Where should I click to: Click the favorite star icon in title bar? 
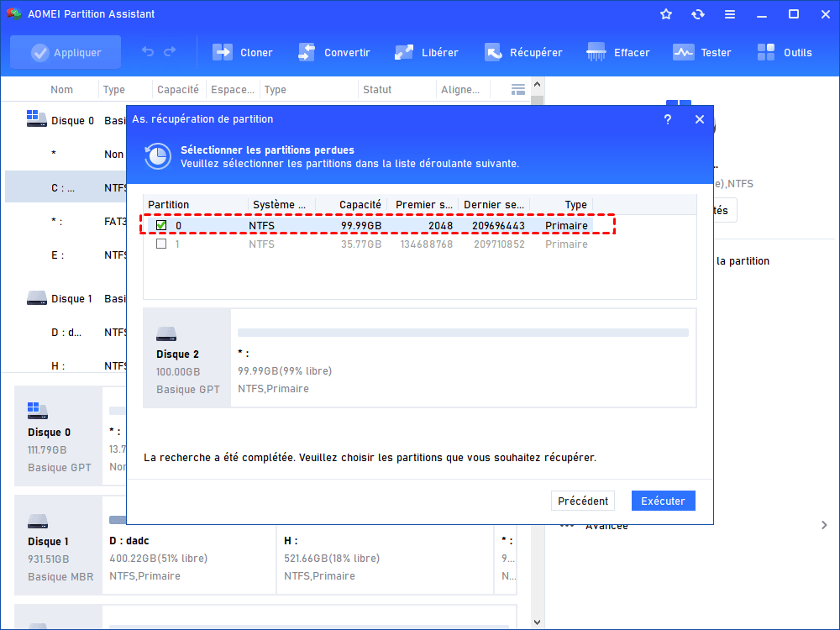coord(666,14)
